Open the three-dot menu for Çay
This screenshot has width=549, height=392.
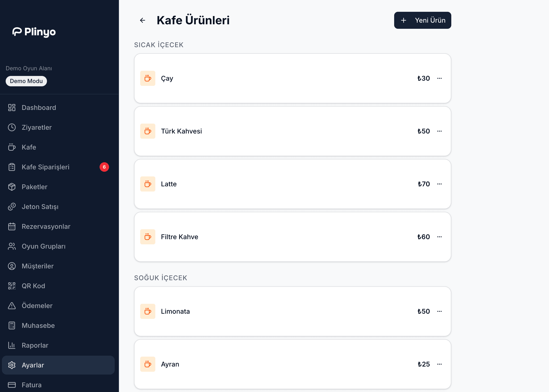[x=439, y=79]
